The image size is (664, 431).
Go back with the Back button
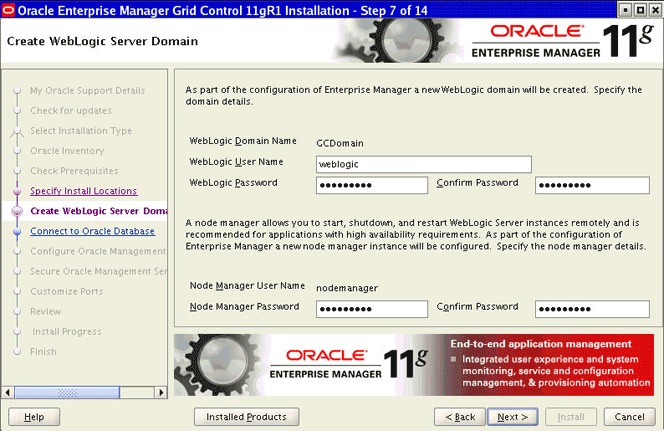(460, 417)
